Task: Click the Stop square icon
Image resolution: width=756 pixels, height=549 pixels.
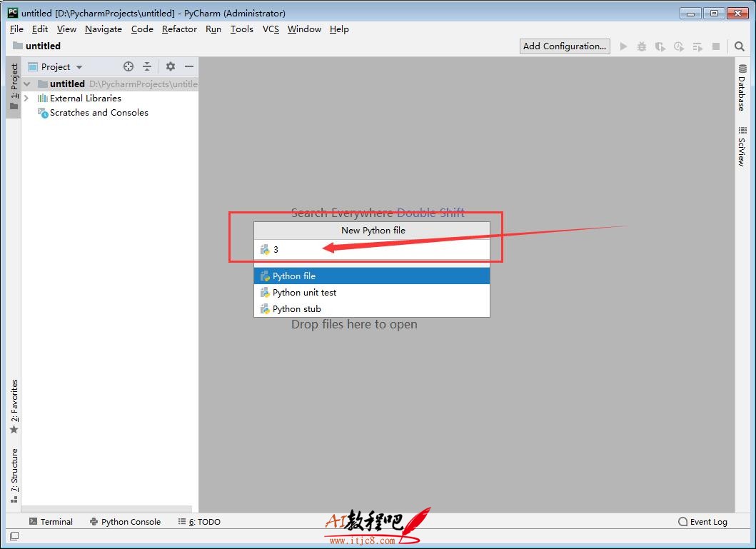Action: 716,46
